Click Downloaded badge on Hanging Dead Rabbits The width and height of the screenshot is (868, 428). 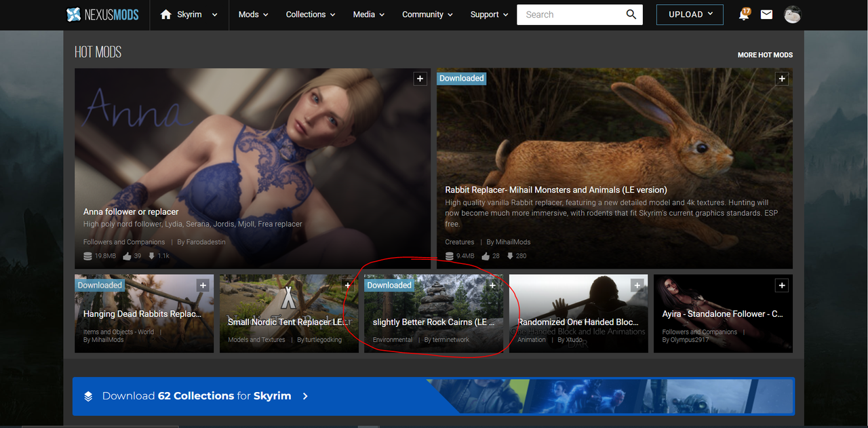point(100,286)
